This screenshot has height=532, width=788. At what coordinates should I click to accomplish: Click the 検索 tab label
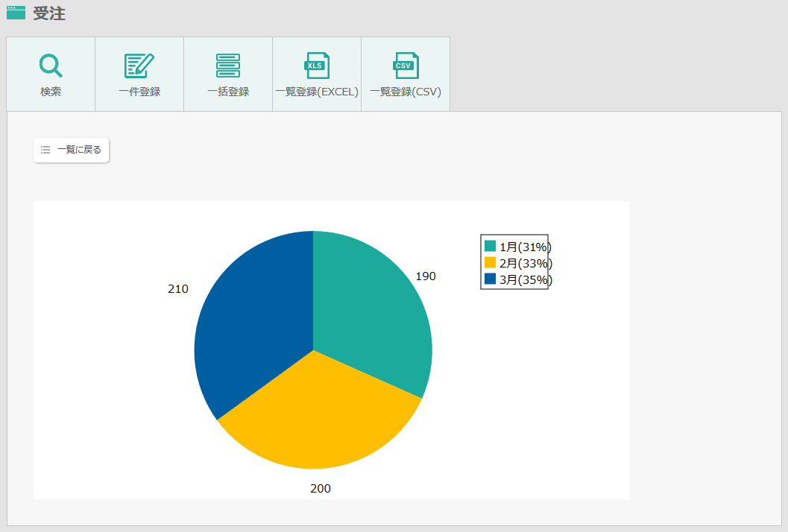pyautogui.click(x=51, y=92)
